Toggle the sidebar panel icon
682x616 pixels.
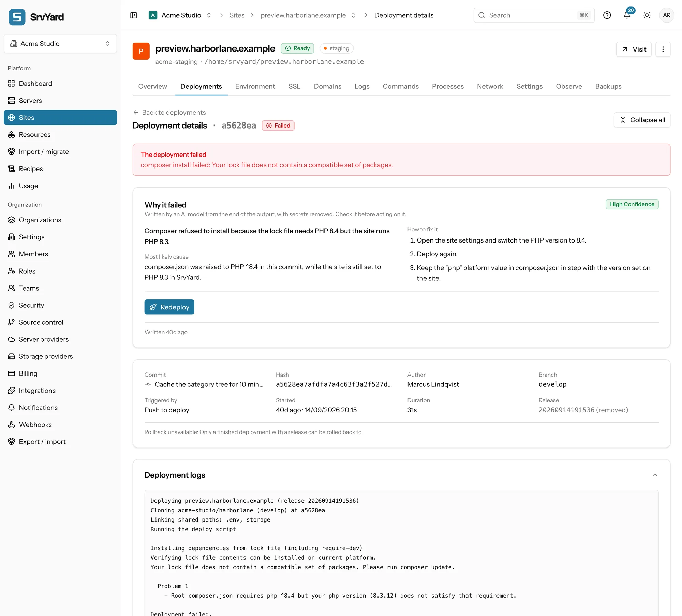click(x=134, y=15)
